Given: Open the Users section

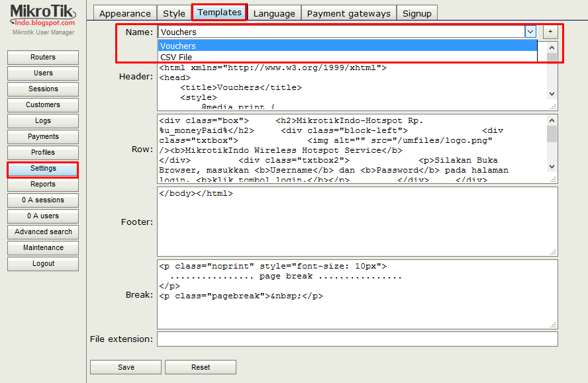Looking at the screenshot, I should pos(42,73).
